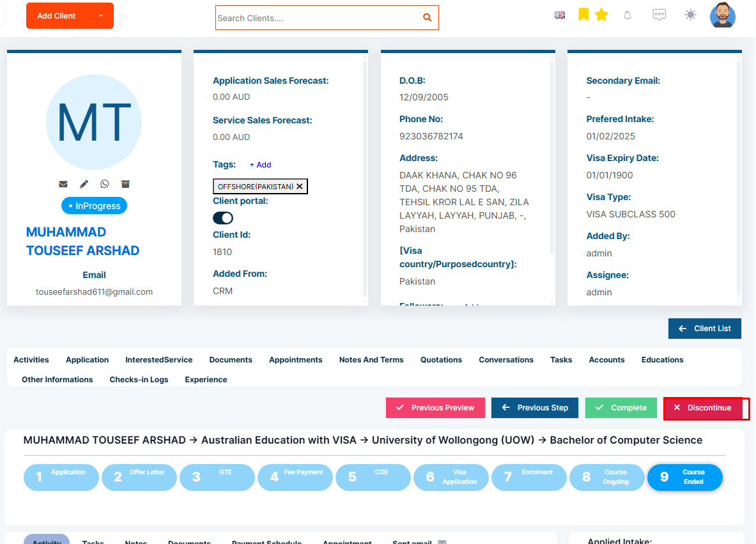Click the Search Clients input field
This screenshot has width=756, height=544.
point(318,18)
